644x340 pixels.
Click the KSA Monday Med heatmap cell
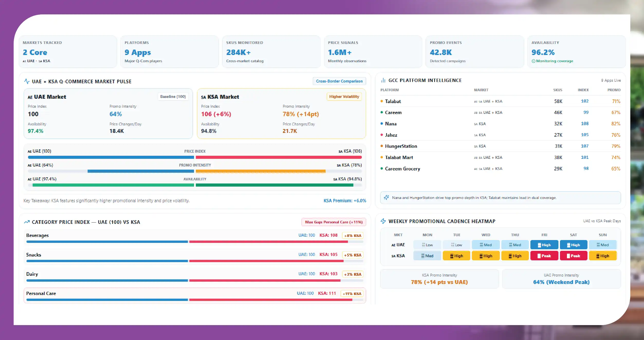tap(427, 256)
